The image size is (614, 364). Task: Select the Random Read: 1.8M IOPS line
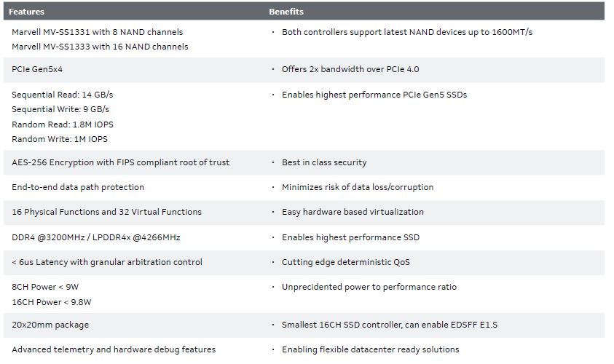[x=63, y=124]
